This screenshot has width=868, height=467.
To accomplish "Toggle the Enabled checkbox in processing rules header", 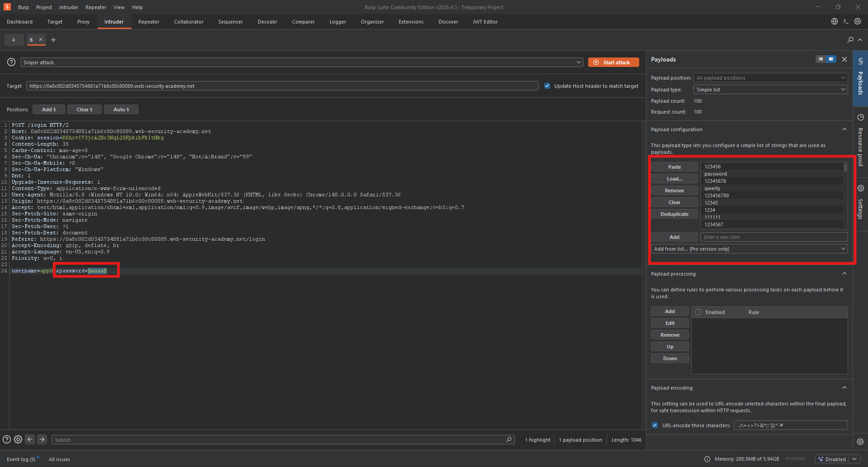I will tap(698, 312).
